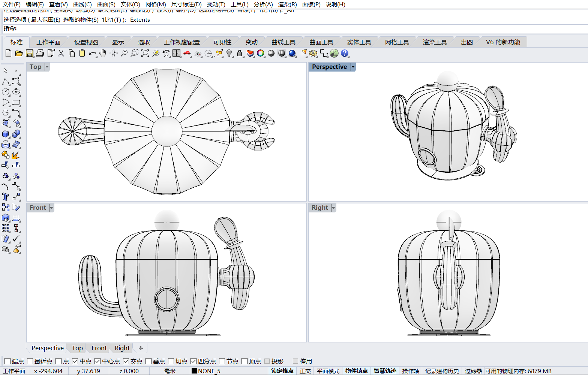
Task: Click the New file icon
Action: (9, 54)
